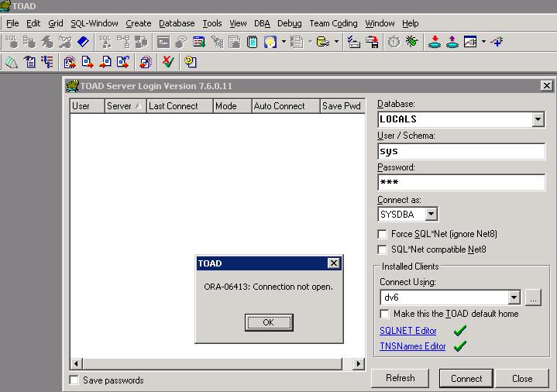Expand dropdown arrow beside chart window icon
The image size is (557, 392).
483,42
